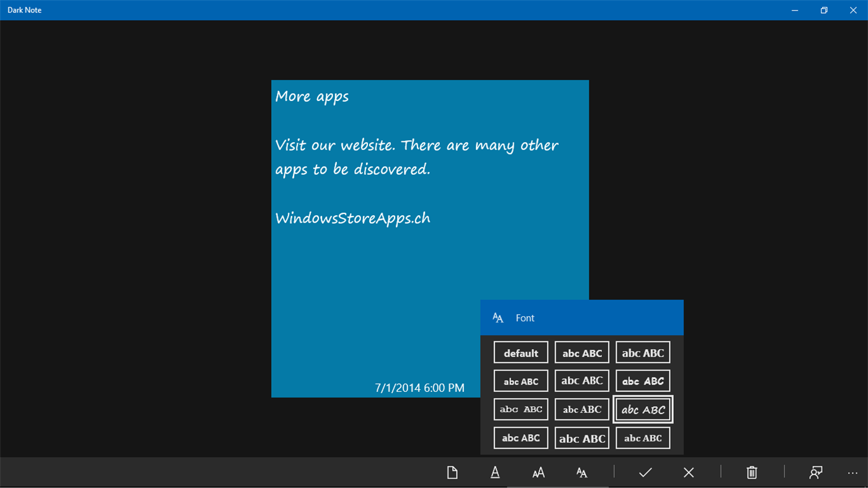
Task: Click the WindowsStoreApps.ch link text
Action: click(x=352, y=218)
